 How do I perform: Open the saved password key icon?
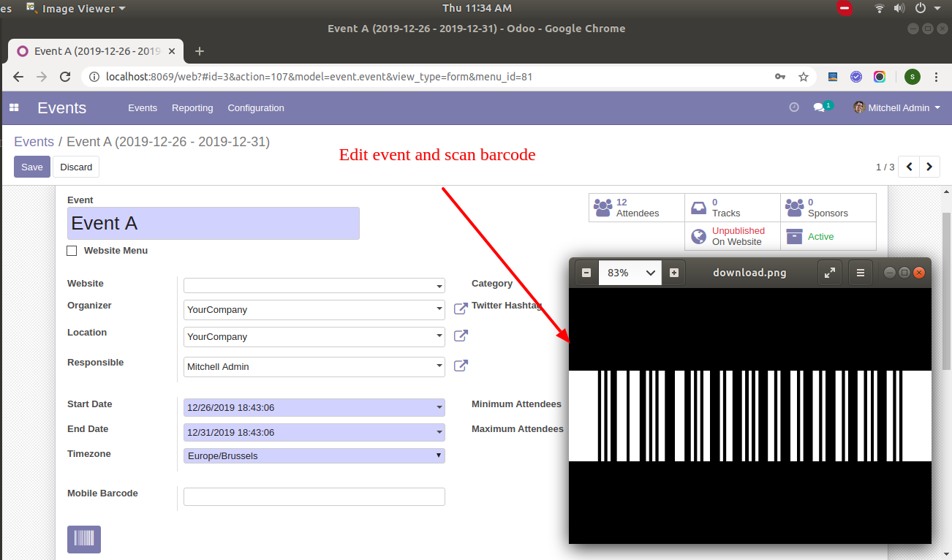(780, 76)
